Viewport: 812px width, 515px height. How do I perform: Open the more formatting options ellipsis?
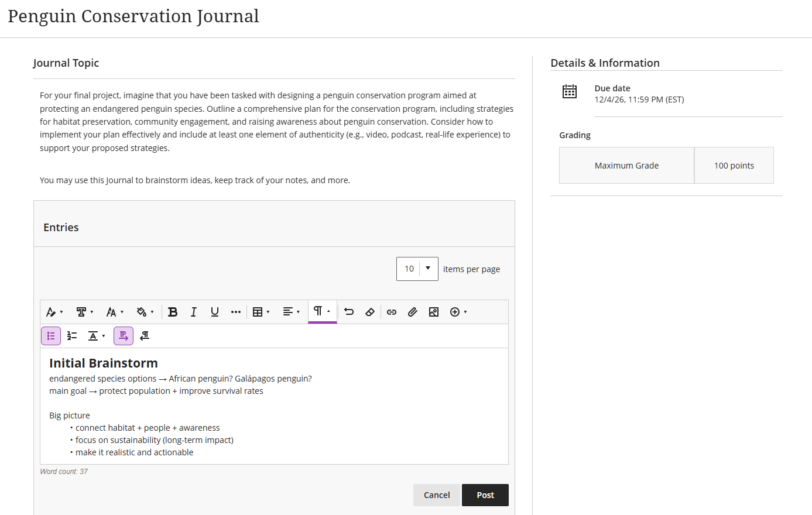pyautogui.click(x=236, y=312)
